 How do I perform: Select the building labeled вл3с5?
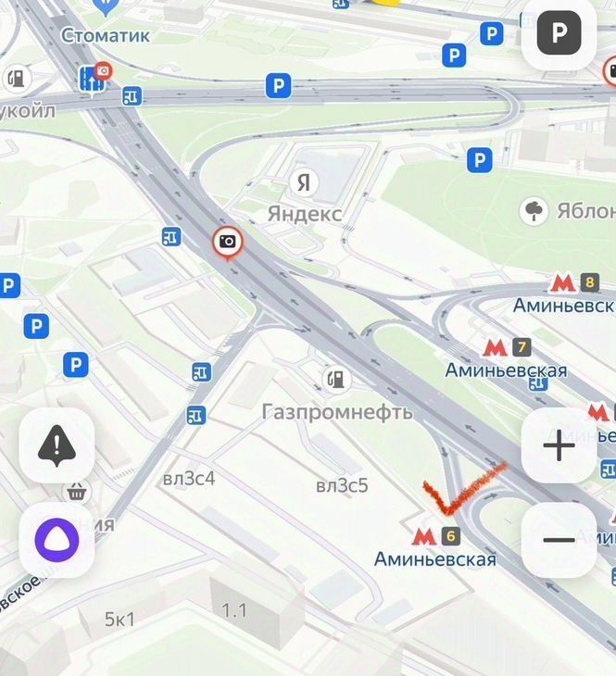click(342, 486)
